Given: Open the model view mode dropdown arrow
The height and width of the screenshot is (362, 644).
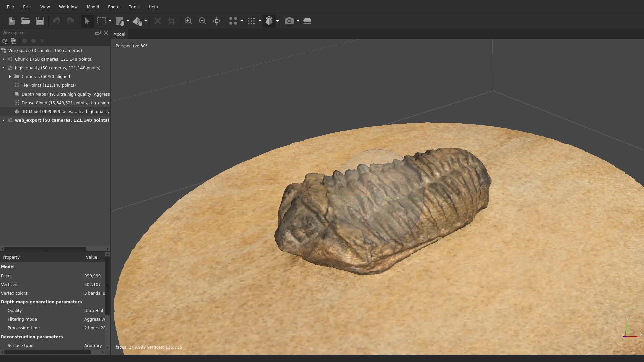Looking at the screenshot, I should click(x=277, y=21).
